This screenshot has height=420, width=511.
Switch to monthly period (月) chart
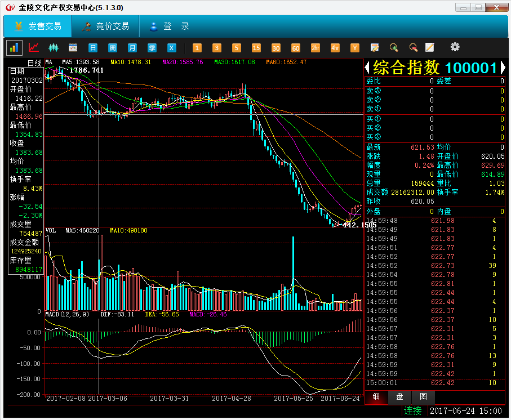point(132,48)
